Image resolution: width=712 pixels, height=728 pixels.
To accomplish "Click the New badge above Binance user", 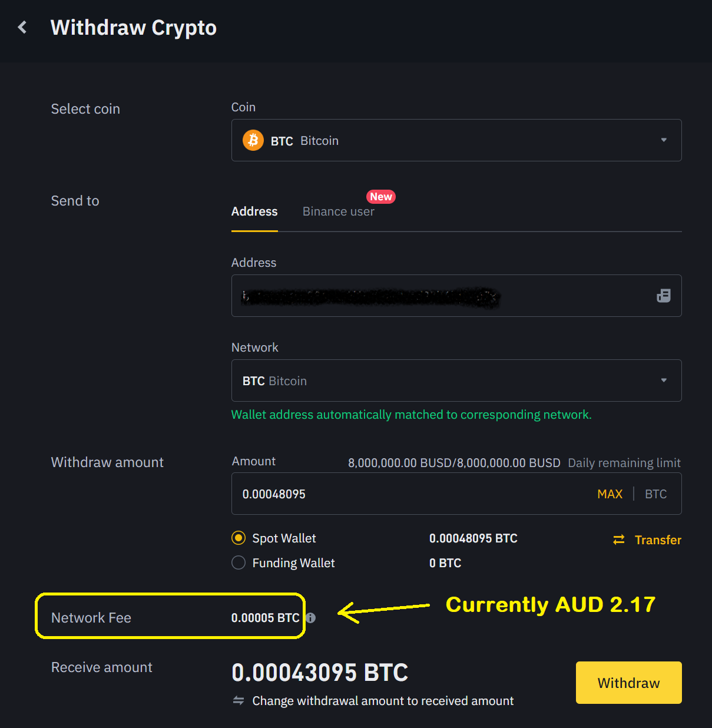I will point(380,196).
